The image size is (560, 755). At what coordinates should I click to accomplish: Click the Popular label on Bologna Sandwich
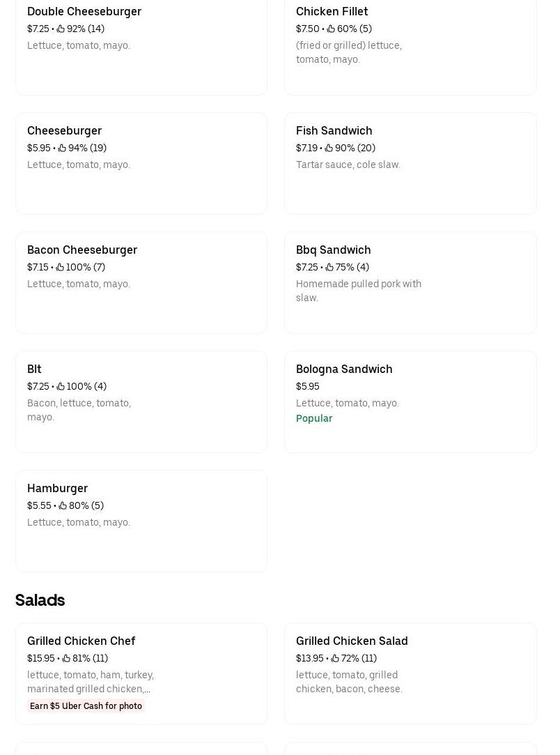[314, 418]
